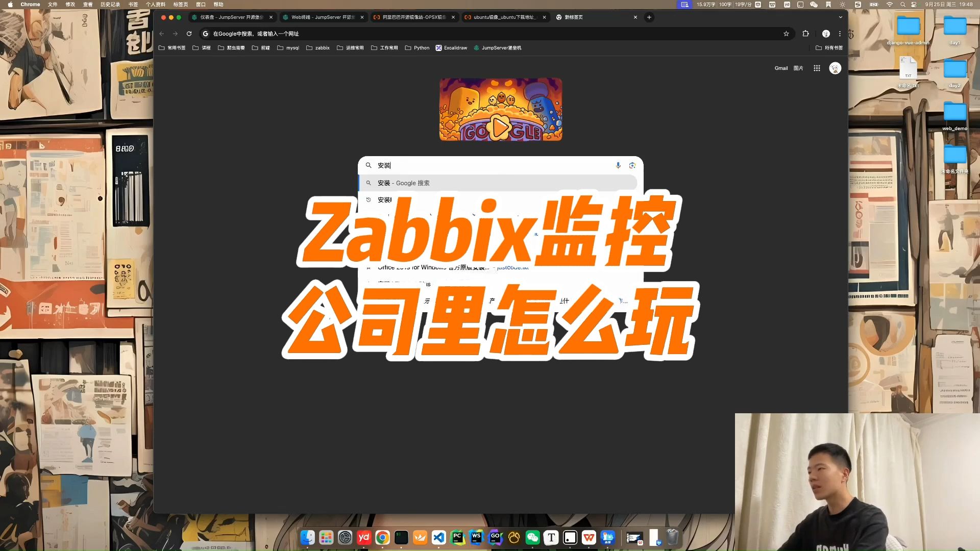Open WebStorm from the dock

tap(476, 537)
